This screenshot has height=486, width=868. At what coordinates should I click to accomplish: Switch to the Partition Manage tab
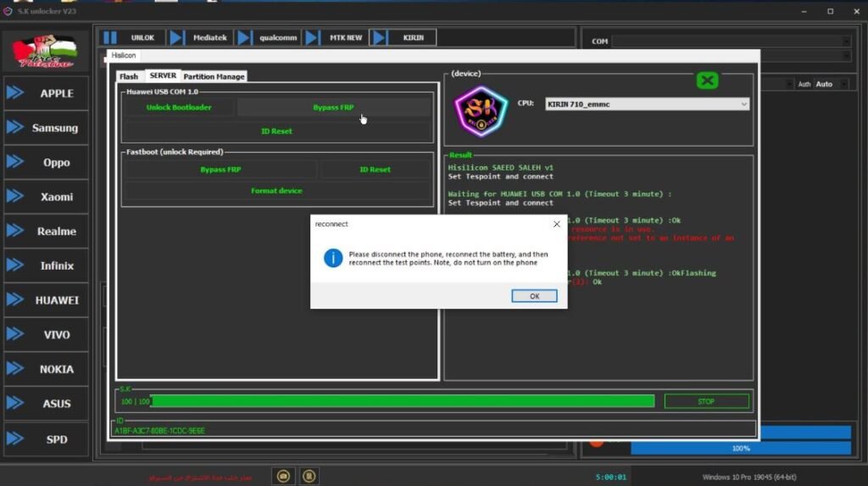click(214, 76)
